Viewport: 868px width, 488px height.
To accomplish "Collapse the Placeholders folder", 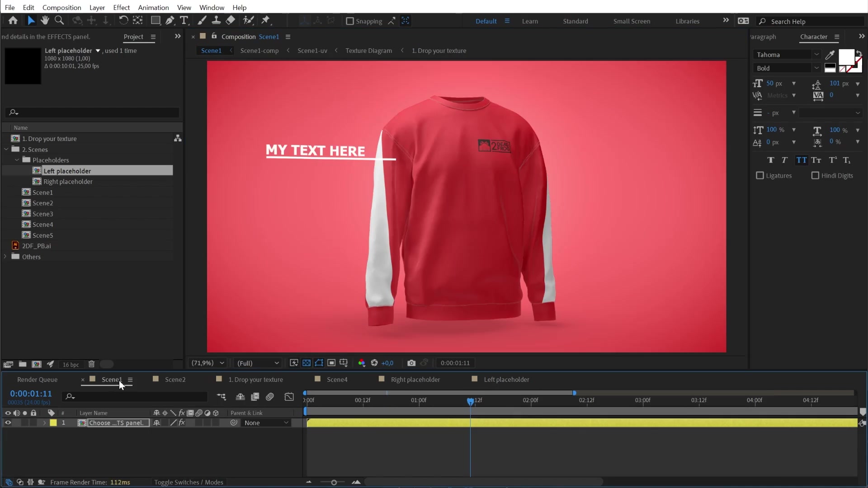I will click(17, 160).
